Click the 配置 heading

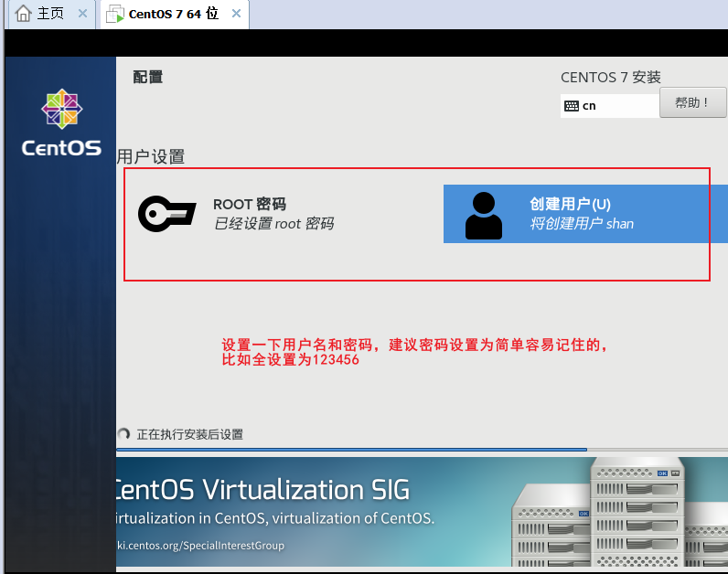tap(147, 77)
